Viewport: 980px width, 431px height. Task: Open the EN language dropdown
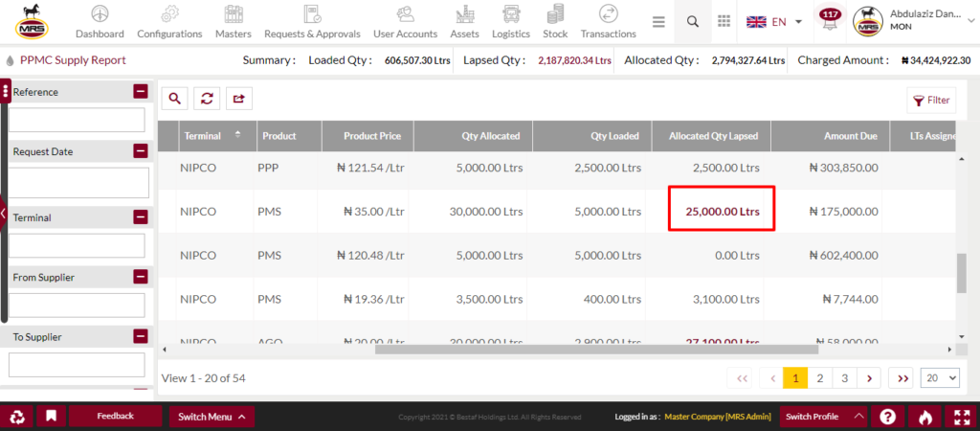point(774,22)
